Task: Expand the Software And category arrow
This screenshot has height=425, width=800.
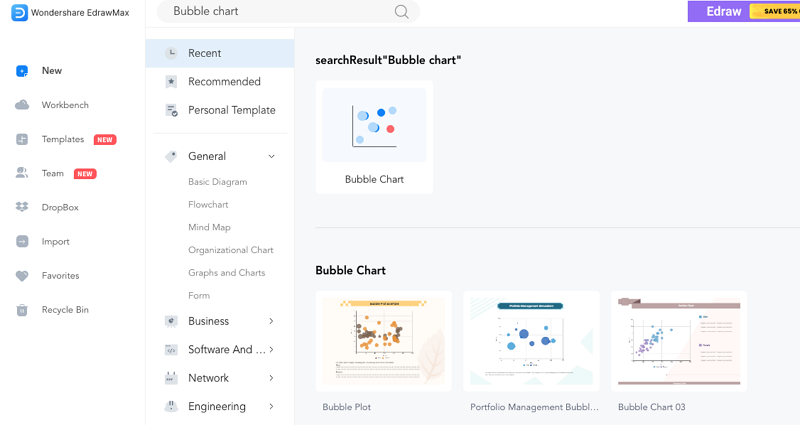Action: [271, 349]
